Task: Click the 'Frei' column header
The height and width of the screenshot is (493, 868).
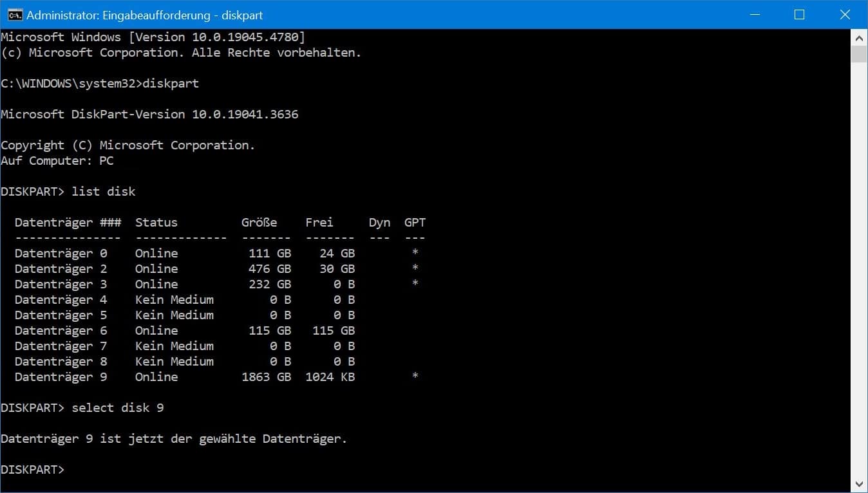Action: (x=319, y=223)
